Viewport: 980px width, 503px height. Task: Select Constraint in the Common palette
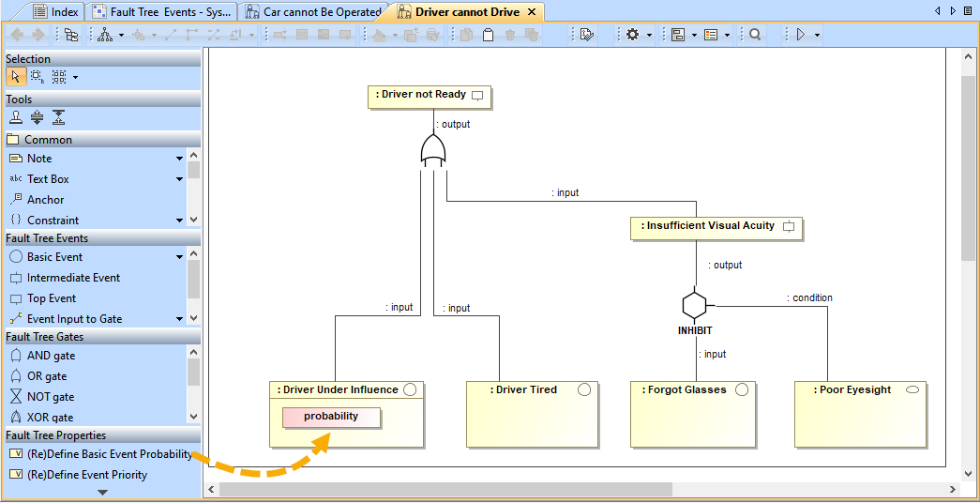coord(53,221)
